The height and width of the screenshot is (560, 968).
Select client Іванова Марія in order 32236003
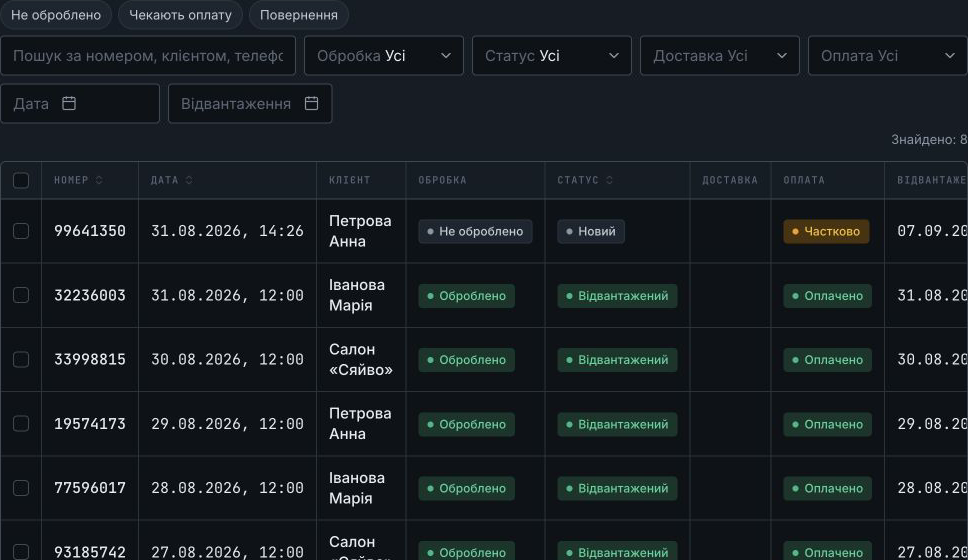pyautogui.click(x=357, y=295)
